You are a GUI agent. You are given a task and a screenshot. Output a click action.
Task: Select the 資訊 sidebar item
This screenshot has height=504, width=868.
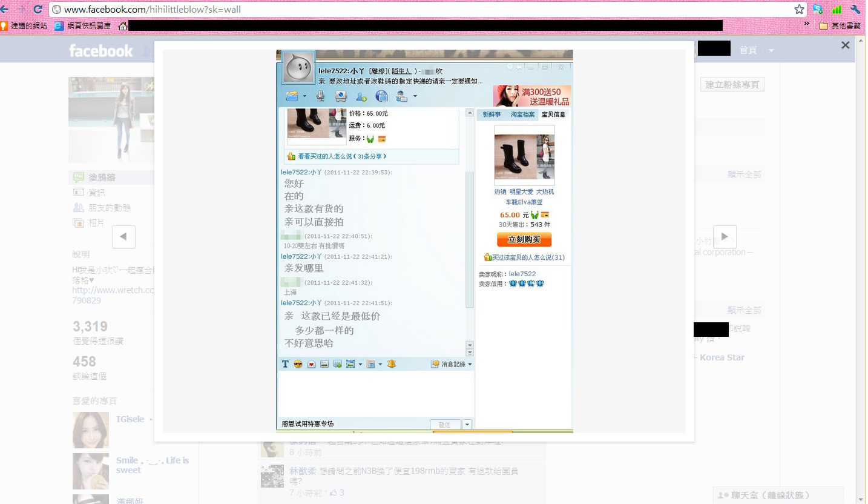(89, 193)
